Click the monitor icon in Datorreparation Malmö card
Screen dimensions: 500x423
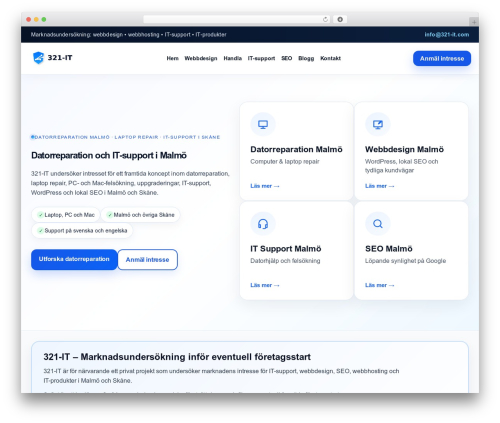tap(263, 124)
